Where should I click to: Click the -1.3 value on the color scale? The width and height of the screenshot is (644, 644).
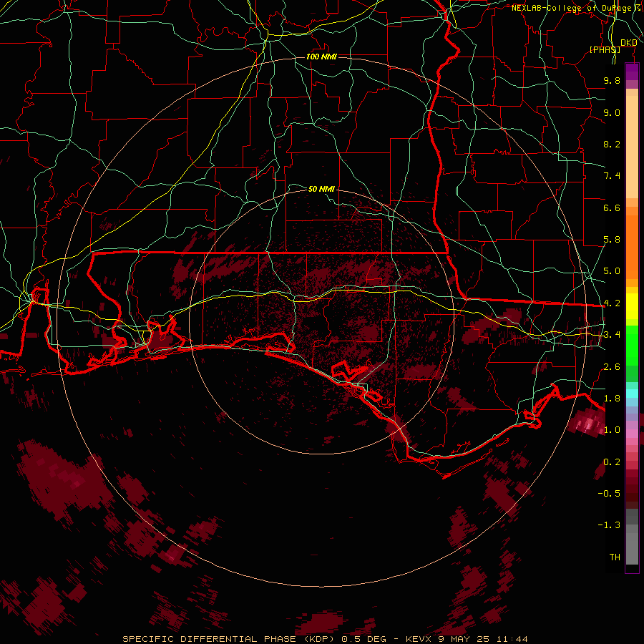(x=609, y=525)
